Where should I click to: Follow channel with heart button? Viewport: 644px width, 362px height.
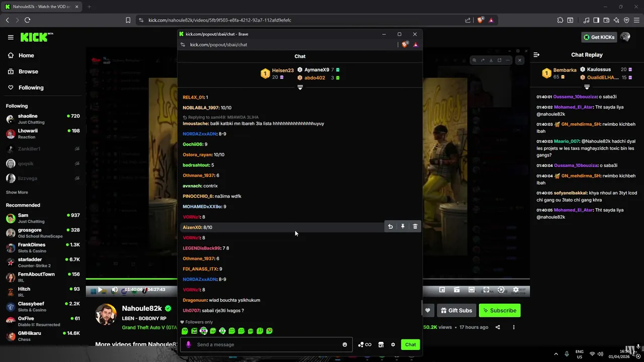(428, 310)
